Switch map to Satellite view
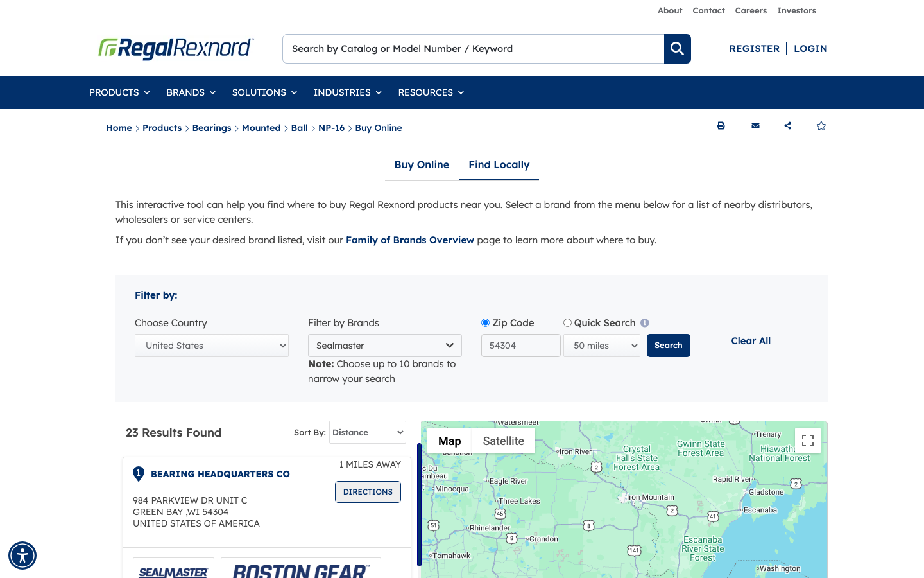924x578 pixels. [504, 441]
